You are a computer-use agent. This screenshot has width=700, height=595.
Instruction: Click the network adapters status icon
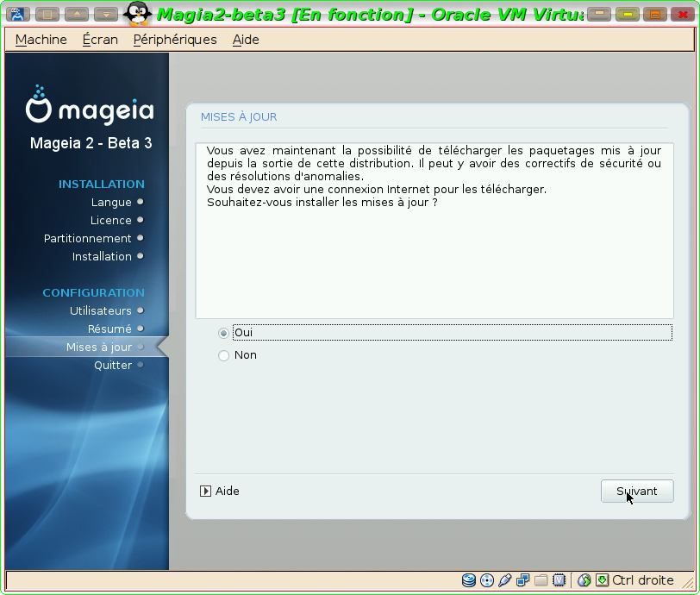tap(522, 580)
